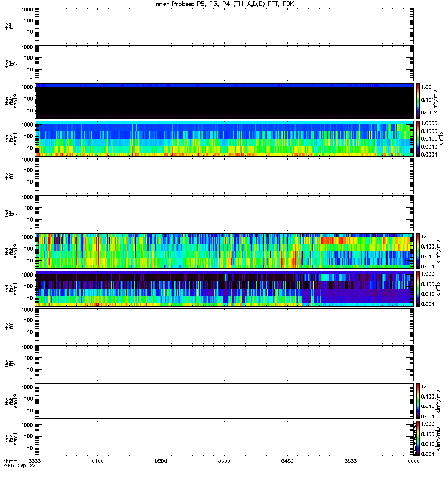Click the 0000 time axis label
The width and height of the screenshot is (448, 478).
tap(35, 461)
